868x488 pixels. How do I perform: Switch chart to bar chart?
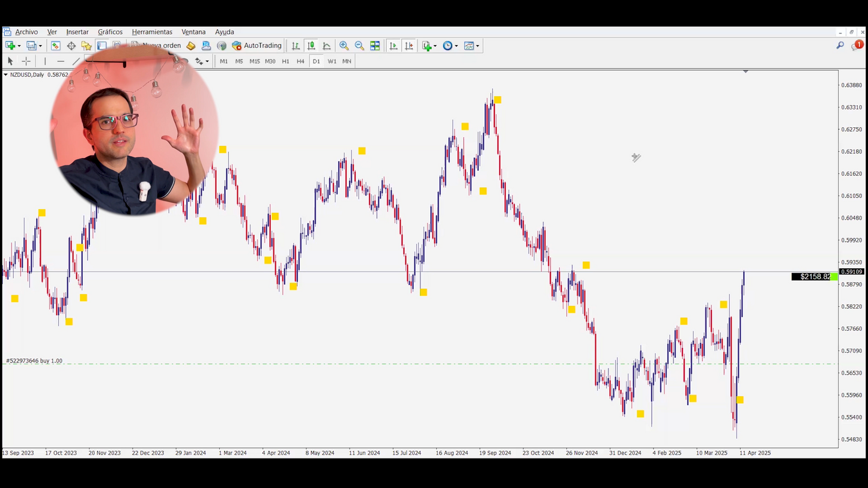(296, 46)
